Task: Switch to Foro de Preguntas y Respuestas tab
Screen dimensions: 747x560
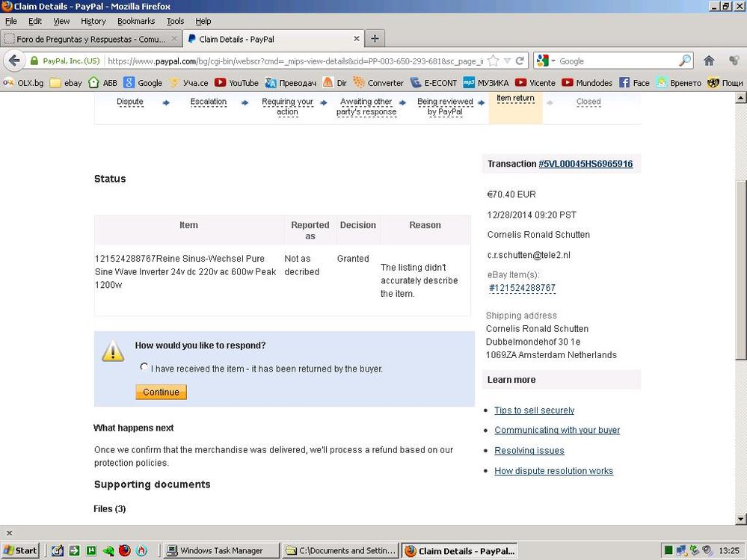Action: [x=90, y=39]
